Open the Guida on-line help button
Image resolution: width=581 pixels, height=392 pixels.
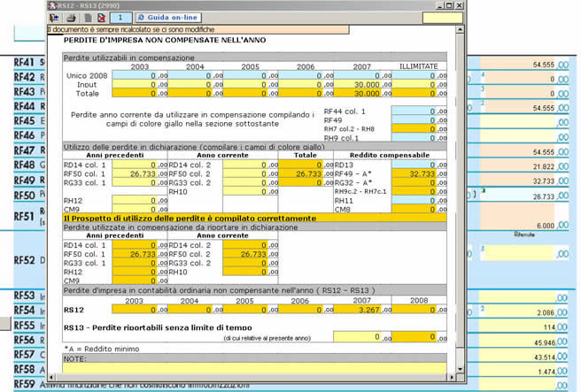[x=168, y=18]
